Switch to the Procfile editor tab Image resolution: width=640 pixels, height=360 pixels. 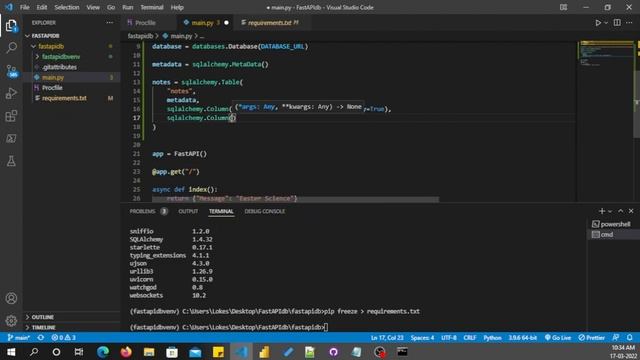pos(145,23)
